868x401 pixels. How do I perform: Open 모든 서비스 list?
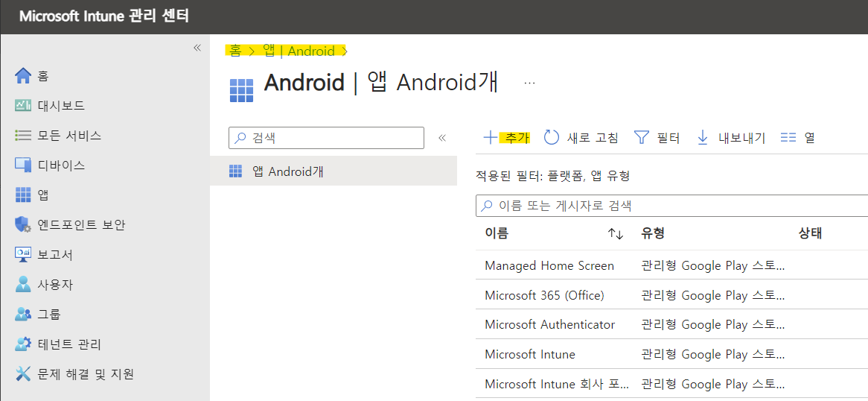pyautogui.click(x=58, y=136)
